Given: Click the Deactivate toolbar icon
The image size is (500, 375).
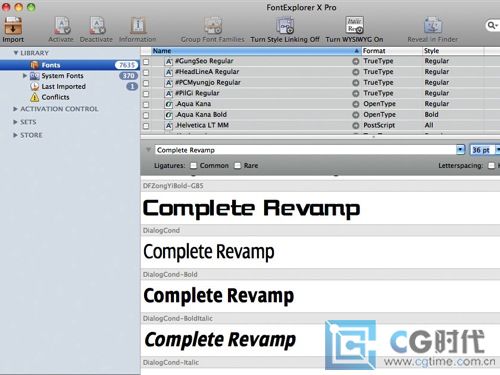Looking at the screenshot, I should point(97,25).
